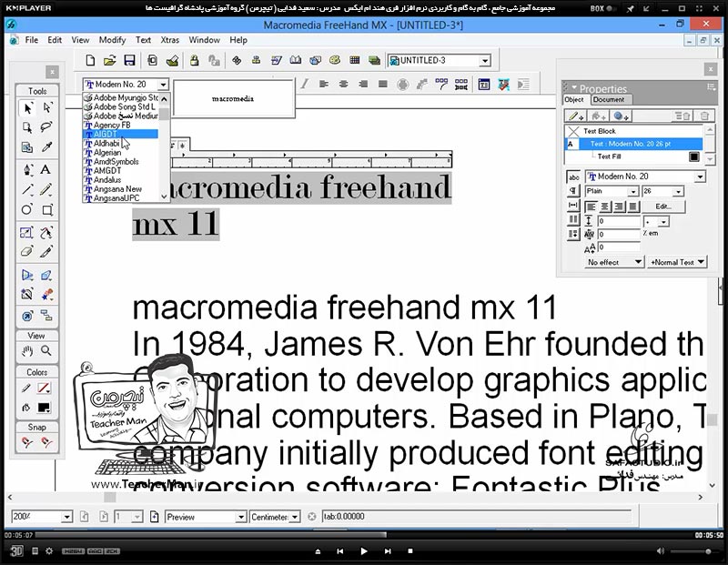Open the color mixer palette icon
Viewport: 728px width, 565px height.
335,60
